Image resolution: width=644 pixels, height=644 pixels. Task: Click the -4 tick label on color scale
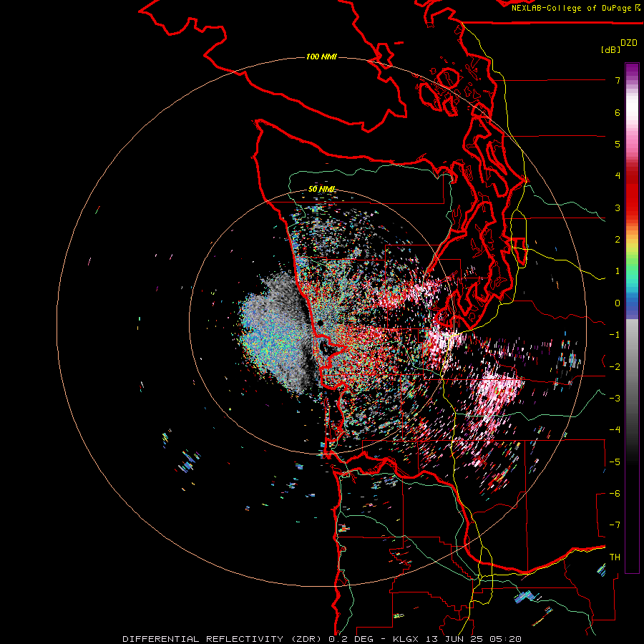click(x=615, y=430)
